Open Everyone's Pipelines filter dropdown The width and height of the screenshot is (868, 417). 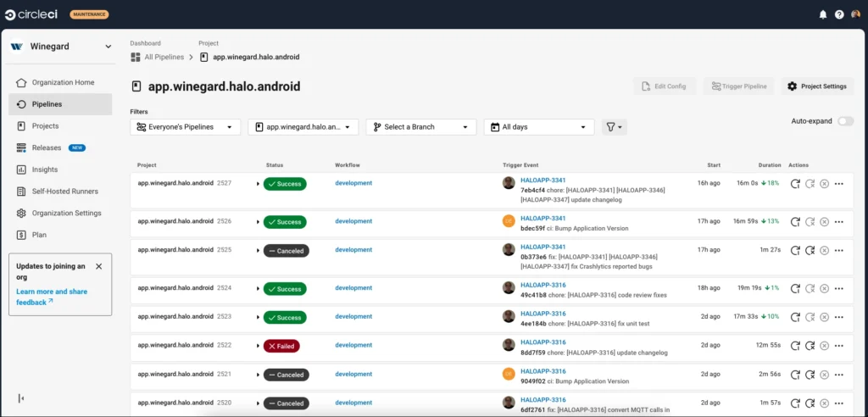(186, 127)
